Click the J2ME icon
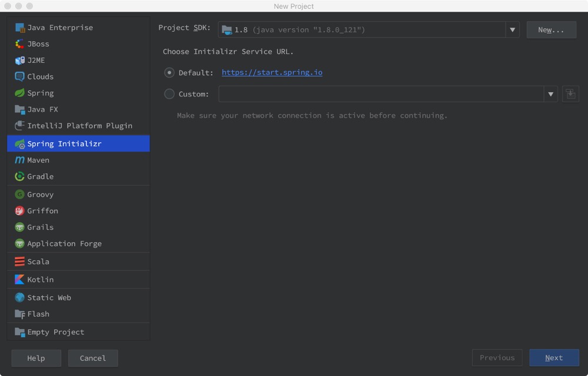 tap(20, 61)
